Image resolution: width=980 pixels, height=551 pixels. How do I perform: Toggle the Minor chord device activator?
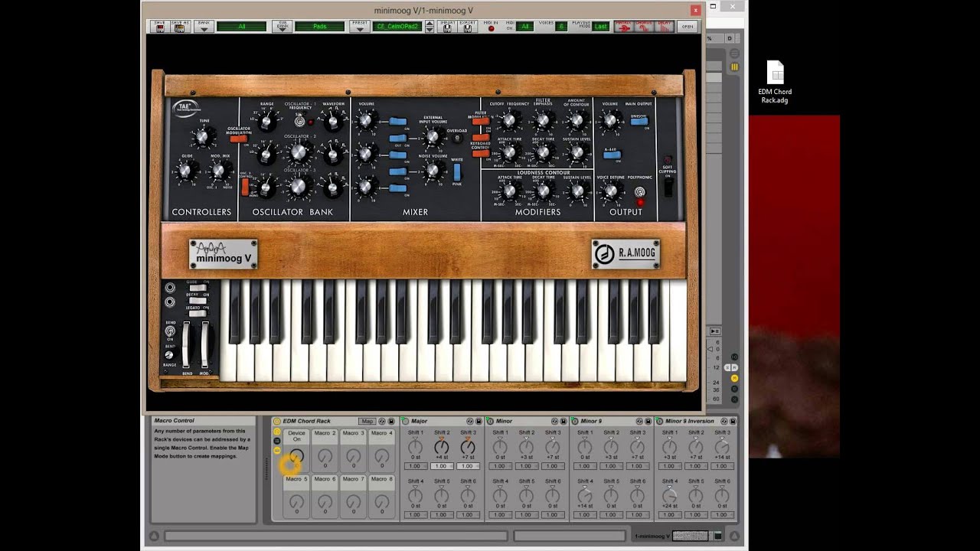[x=491, y=421]
